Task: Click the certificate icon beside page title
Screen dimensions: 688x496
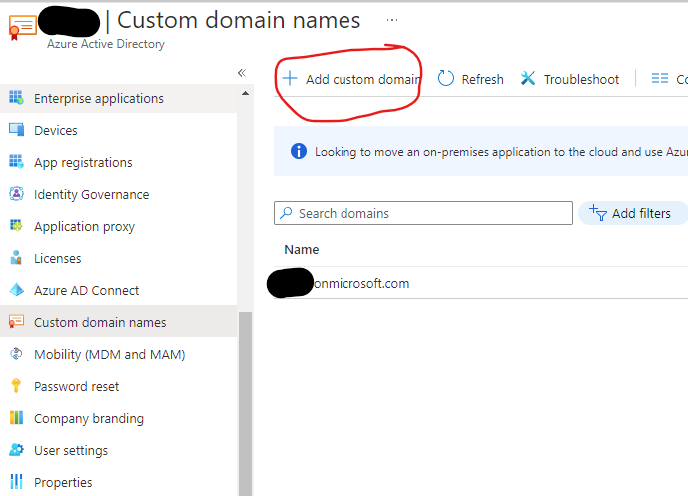Action: tap(22, 27)
